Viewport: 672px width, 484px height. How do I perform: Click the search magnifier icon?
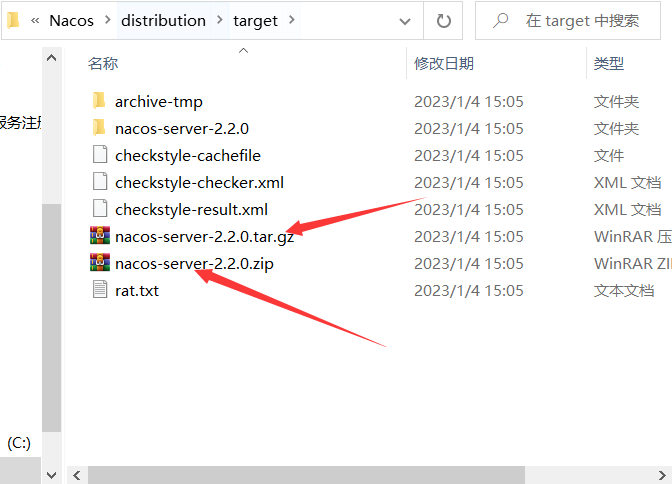(x=500, y=20)
